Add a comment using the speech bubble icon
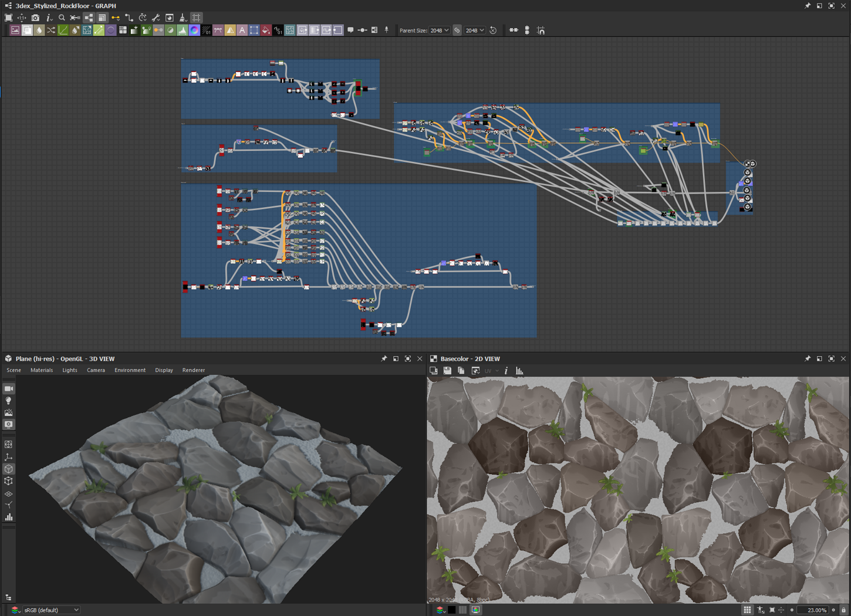851x616 pixels. tap(350, 31)
